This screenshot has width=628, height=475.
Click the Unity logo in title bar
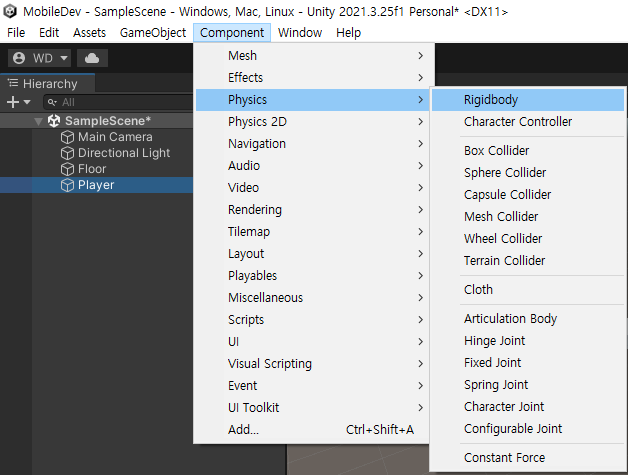10,11
